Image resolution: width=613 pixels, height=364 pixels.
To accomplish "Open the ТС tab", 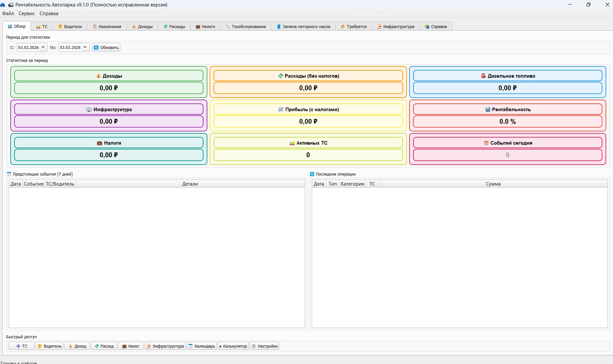I will click(x=42, y=27).
